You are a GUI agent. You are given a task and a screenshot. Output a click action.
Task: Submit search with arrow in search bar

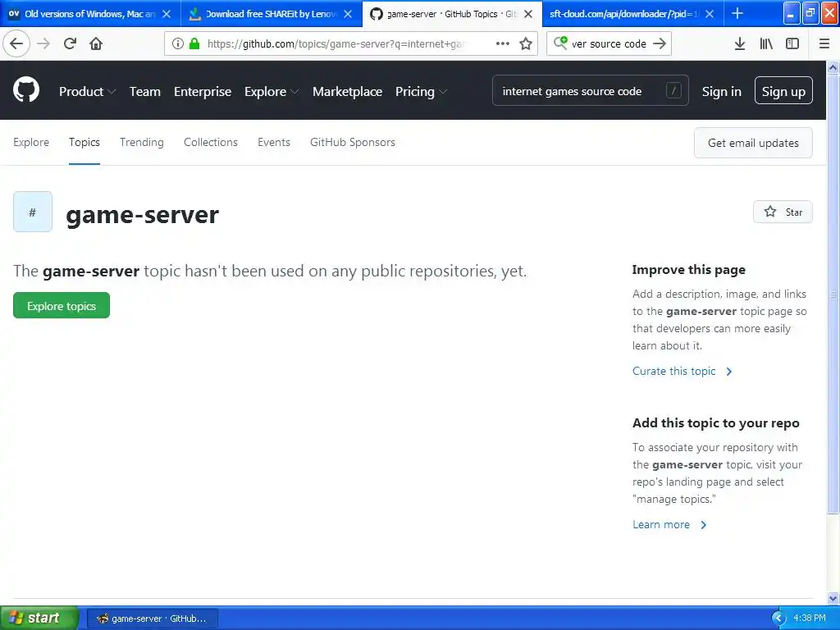pos(660,43)
